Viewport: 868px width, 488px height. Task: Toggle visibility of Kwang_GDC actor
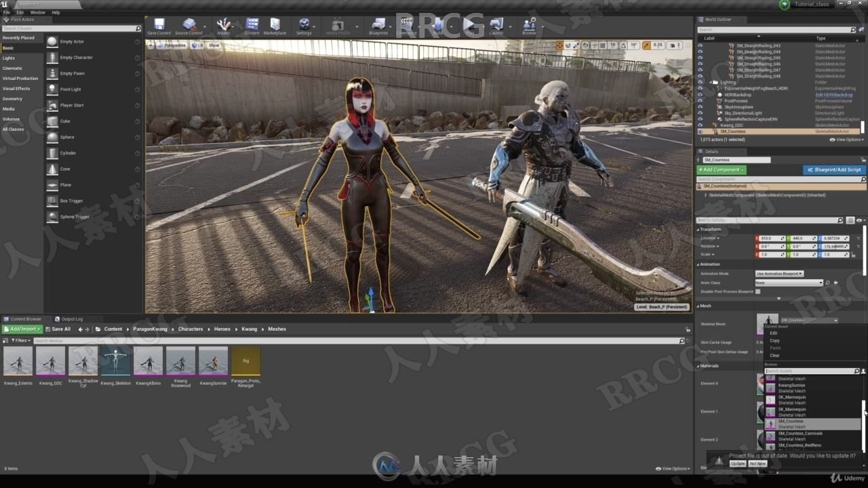tap(701, 125)
